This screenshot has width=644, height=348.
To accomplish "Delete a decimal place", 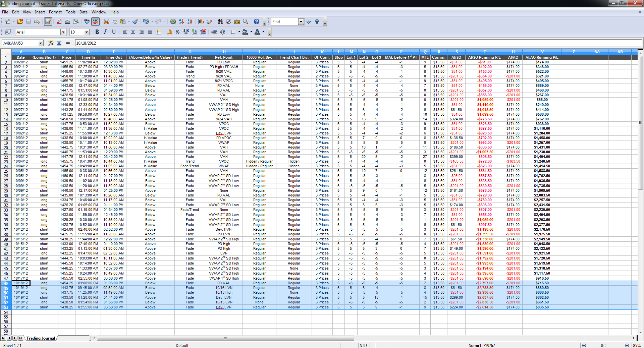I will coord(203,32).
